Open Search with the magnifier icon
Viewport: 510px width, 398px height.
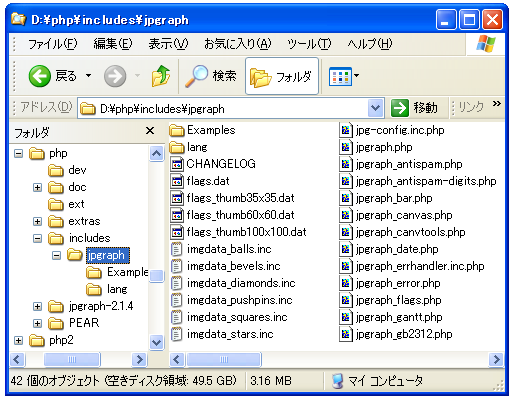pyautogui.click(x=197, y=76)
